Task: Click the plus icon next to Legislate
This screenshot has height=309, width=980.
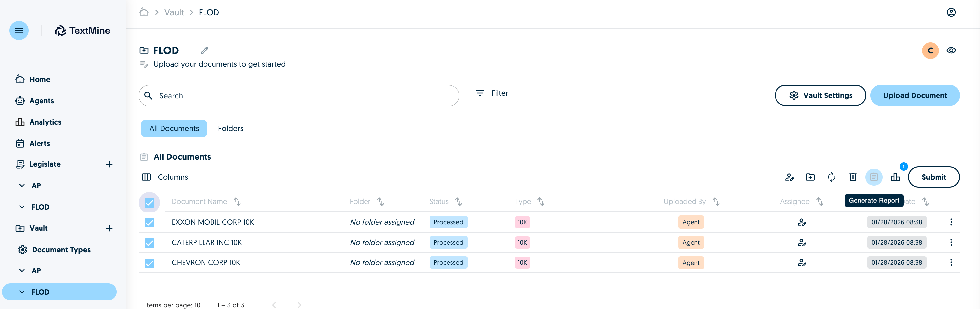Action: pos(109,164)
